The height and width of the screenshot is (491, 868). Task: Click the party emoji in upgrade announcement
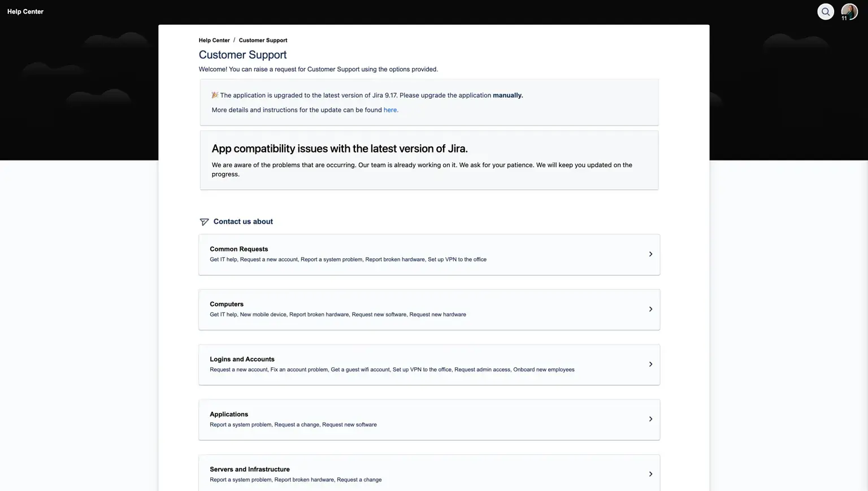tap(215, 95)
